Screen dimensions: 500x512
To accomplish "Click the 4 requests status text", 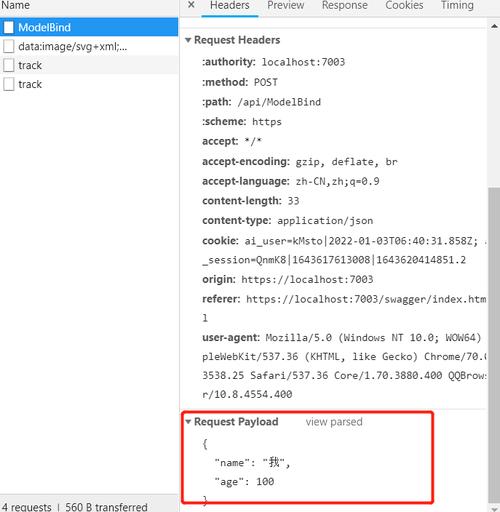I will 26,507.
